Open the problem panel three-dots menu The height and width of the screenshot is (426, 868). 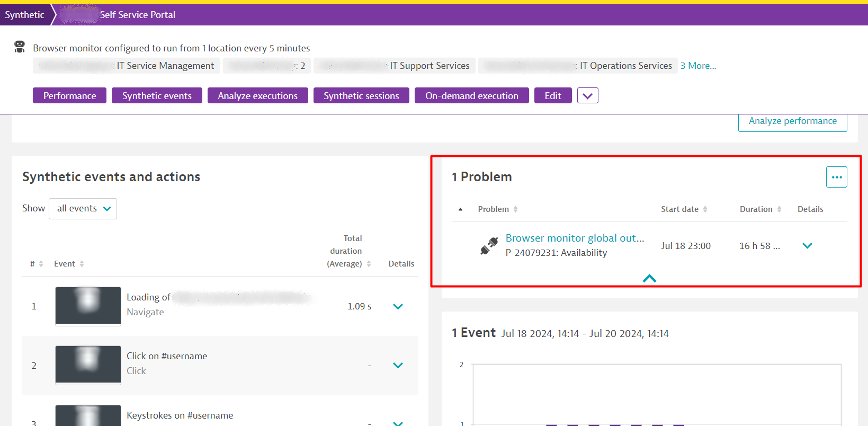pos(836,177)
